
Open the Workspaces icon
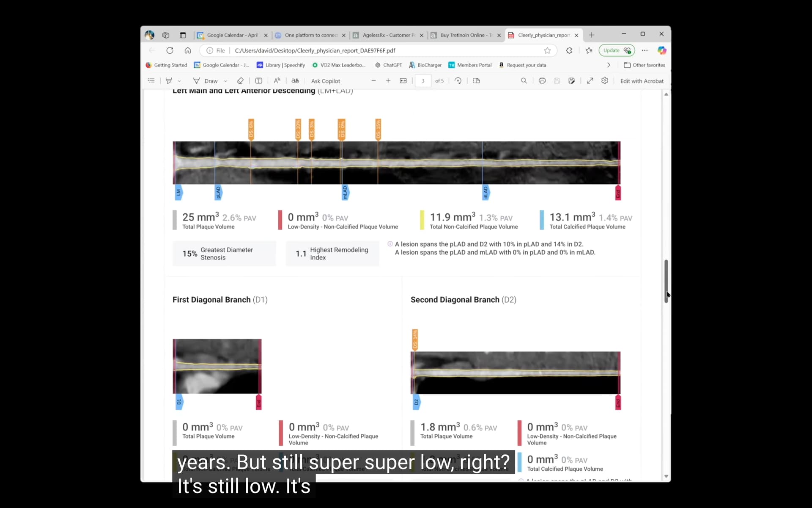pos(166,35)
